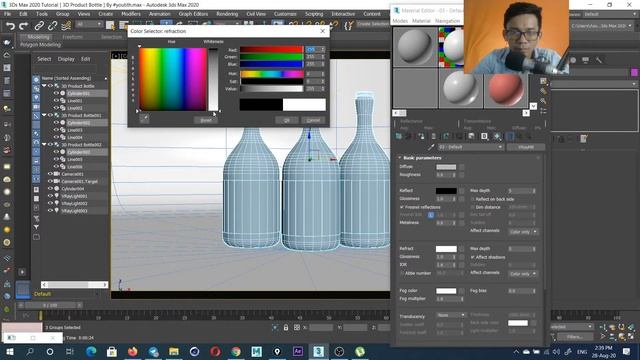Pick color with eyedropper in Color Selector

(x=144, y=119)
